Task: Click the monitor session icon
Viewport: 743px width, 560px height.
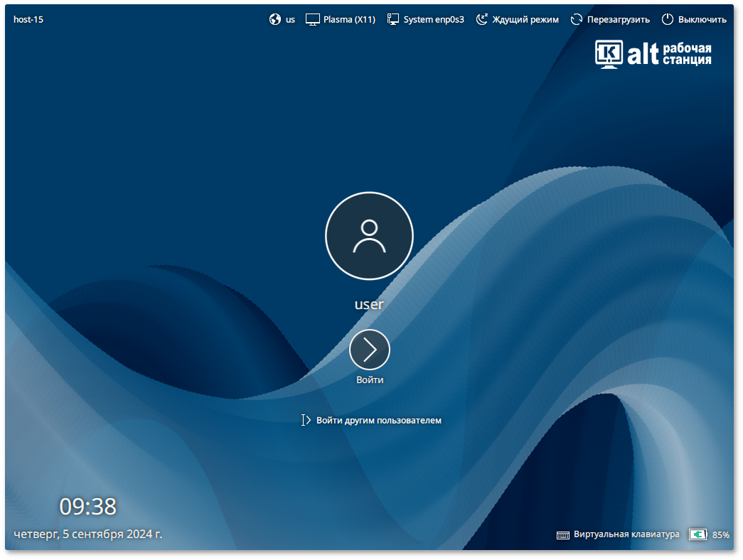Action: (x=312, y=19)
